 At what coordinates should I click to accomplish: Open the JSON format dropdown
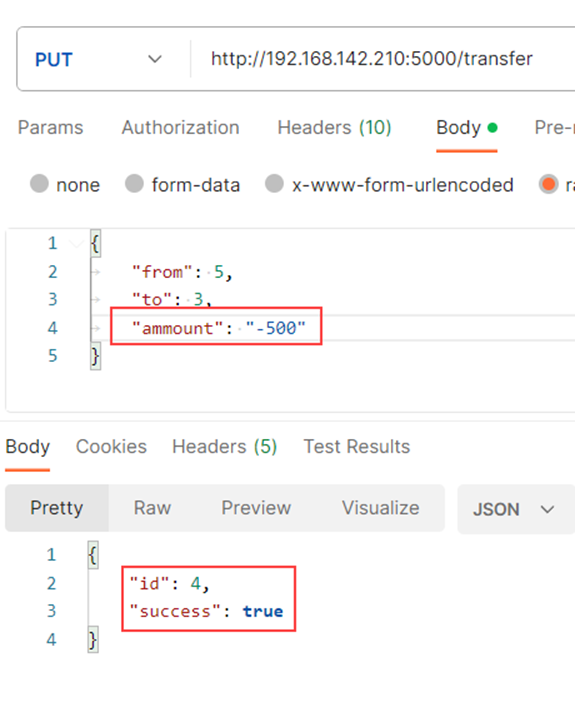[x=515, y=509]
